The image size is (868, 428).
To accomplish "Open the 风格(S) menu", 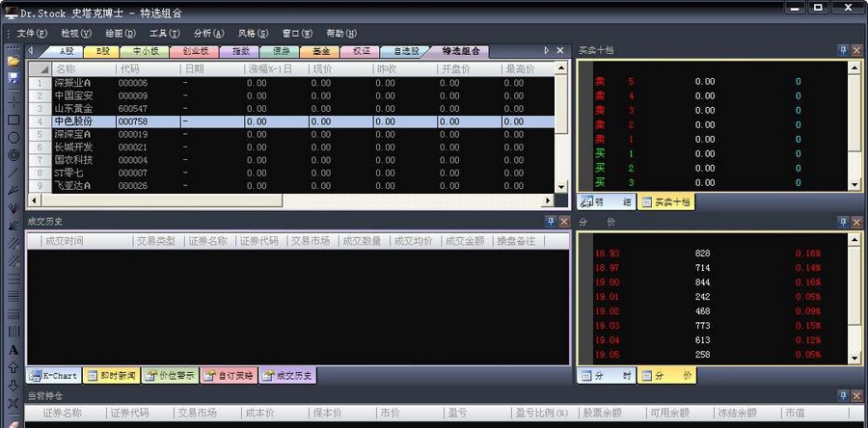I will [x=253, y=33].
